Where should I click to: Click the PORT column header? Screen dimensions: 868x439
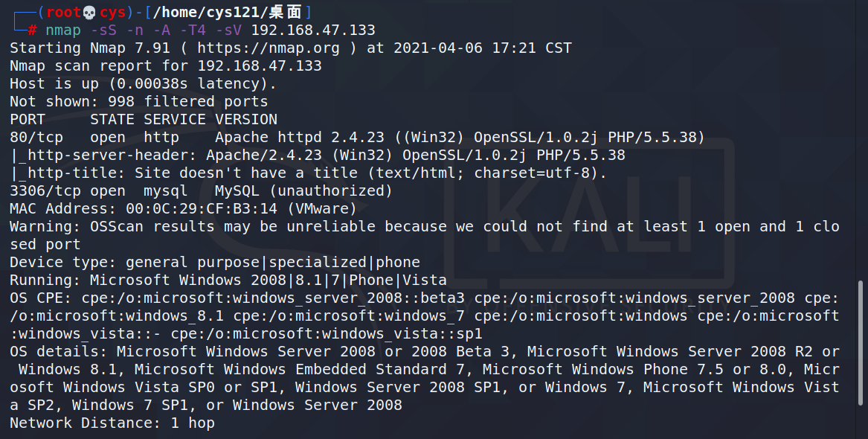coord(28,120)
